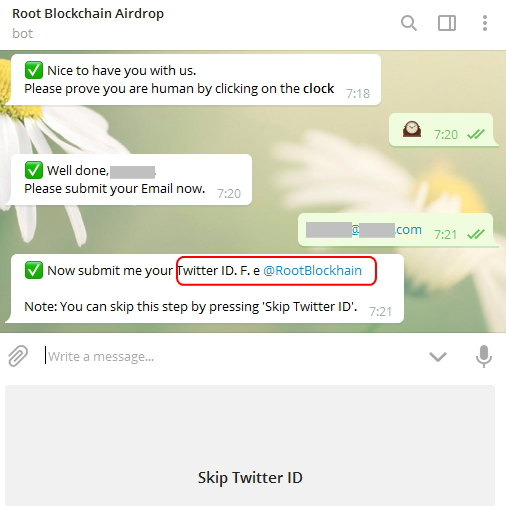The image size is (506, 506).
Task: Attach a file with the paperclip icon
Action: pos(18,356)
